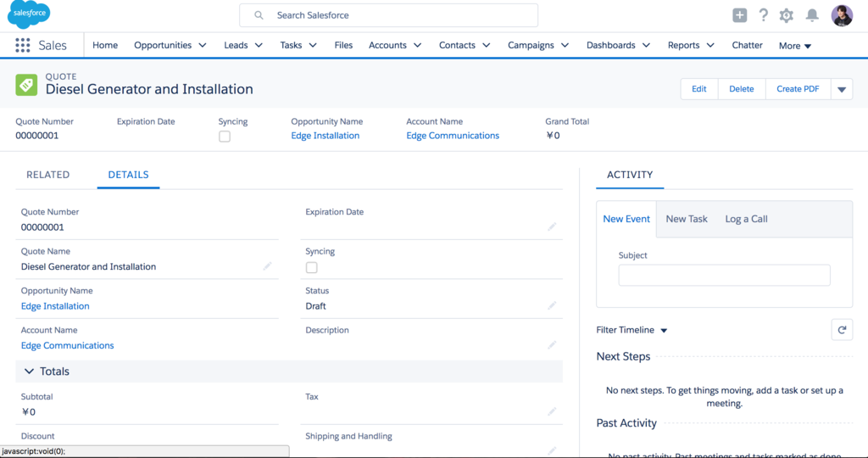Click the Subtotal ¥0 value
This screenshot has width=868, height=458.
click(x=28, y=411)
